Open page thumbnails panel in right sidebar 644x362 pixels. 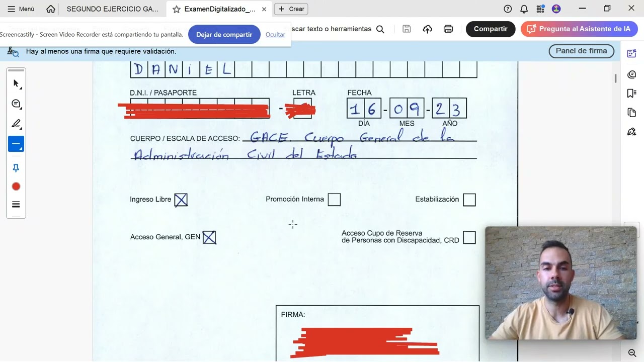tap(632, 113)
